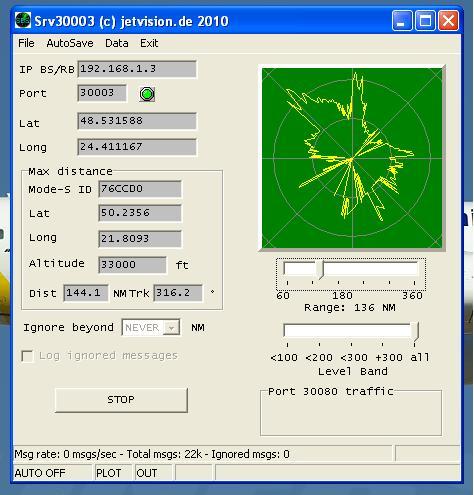
Task: Click the Level Band slider handle
Action: click(x=415, y=332)
